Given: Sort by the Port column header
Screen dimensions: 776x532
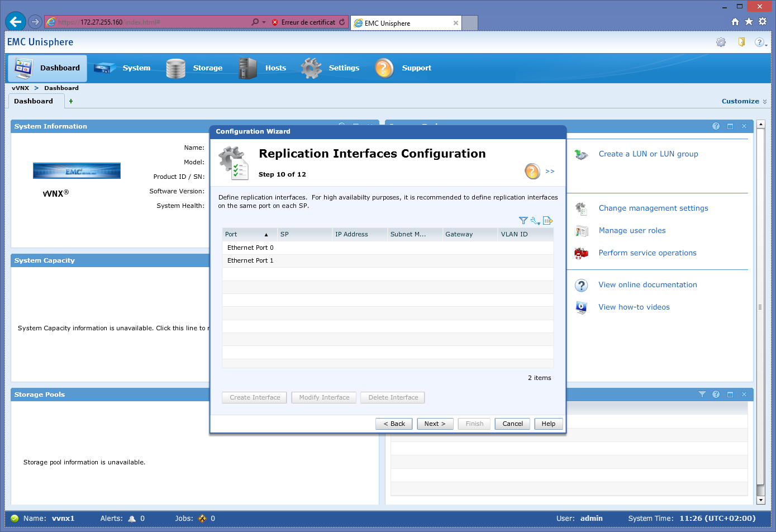Looking at the screenshot, I should pyautogui.click(x=249, y=234).
